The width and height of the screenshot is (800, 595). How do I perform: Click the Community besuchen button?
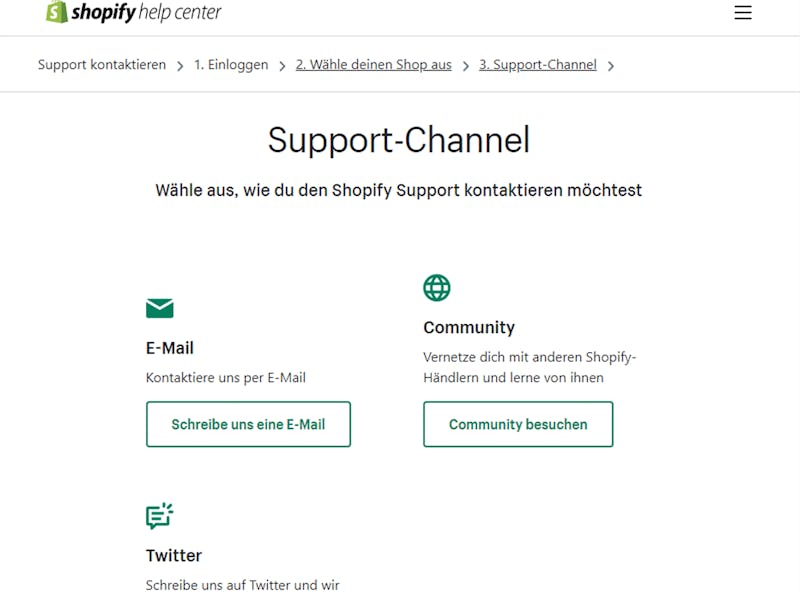point(518,424)
